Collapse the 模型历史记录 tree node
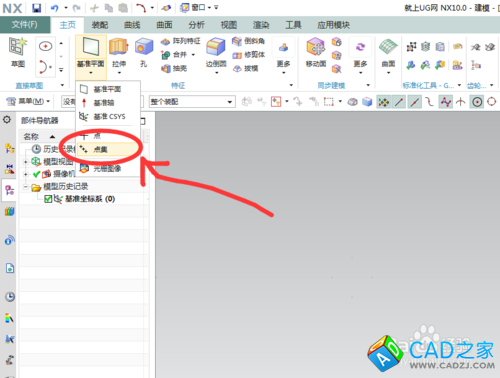This screenshot has width=500, height=378. [26, 187]
